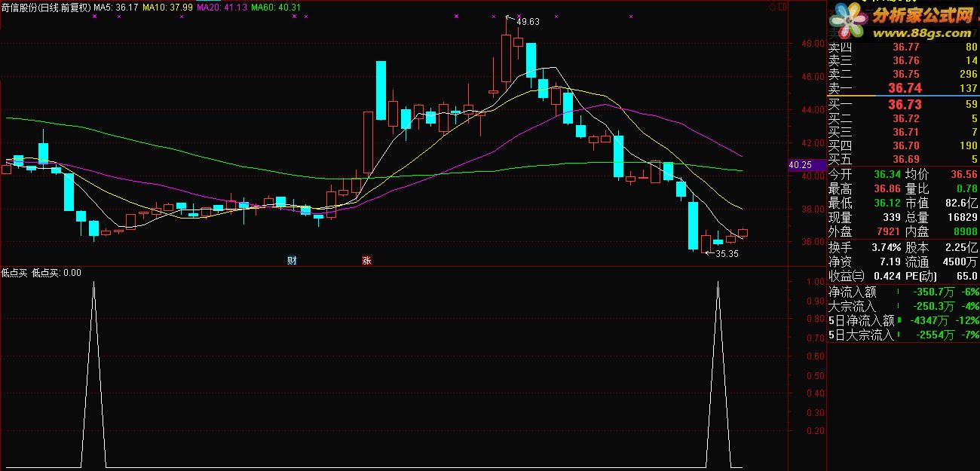Click the 今开 36.34 opening price
The width and height of the screenshot is (980, 471).
pyautogui.click(x=865, y=173)
